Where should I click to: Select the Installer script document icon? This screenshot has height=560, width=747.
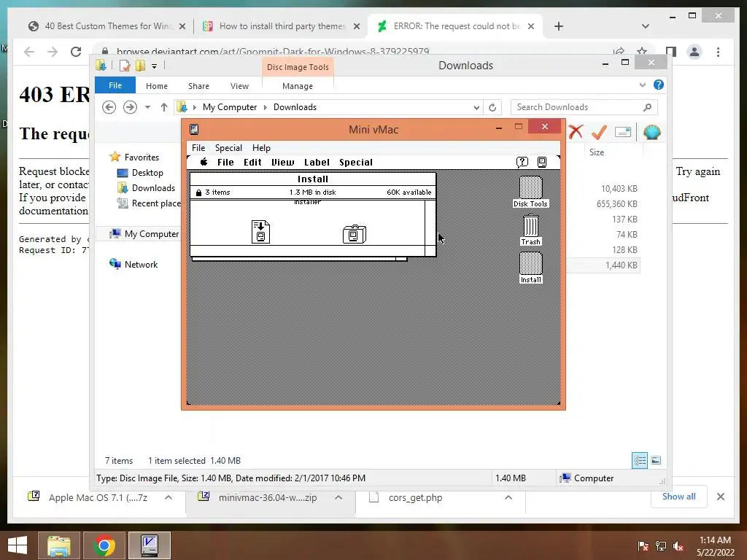pyautogui.click(x=260, y=232)
